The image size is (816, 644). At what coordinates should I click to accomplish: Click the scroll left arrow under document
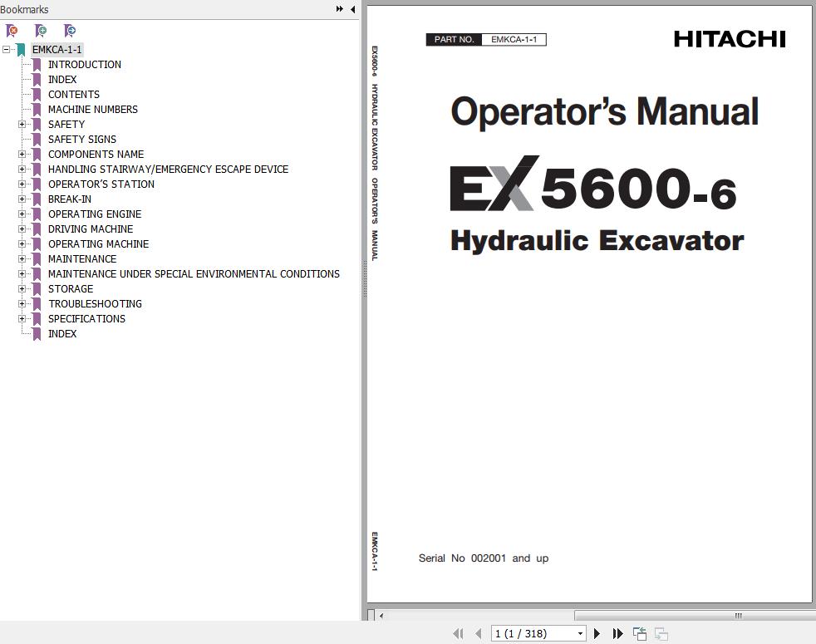[381, 616]
